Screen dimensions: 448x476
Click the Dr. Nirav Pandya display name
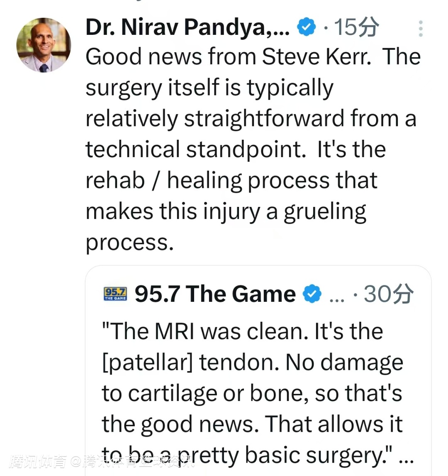click(x=187, y=28)
